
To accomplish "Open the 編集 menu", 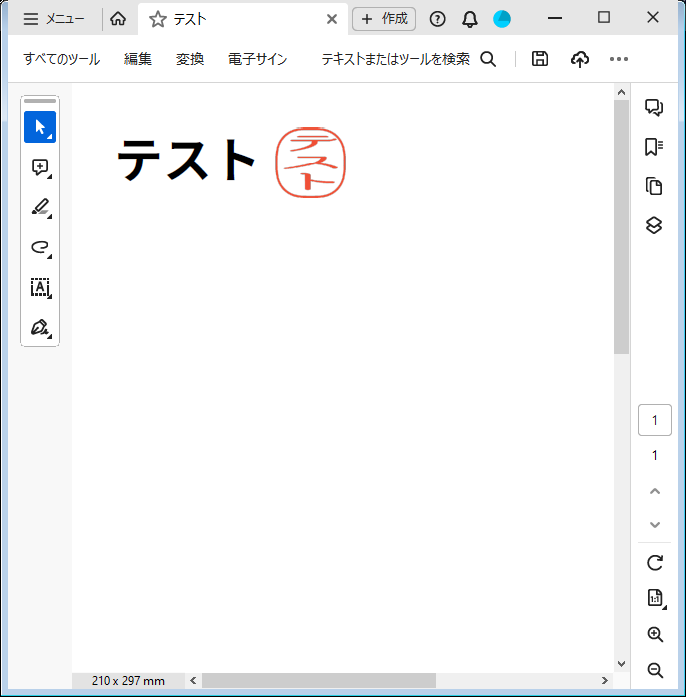I will [x=138, y=59].
